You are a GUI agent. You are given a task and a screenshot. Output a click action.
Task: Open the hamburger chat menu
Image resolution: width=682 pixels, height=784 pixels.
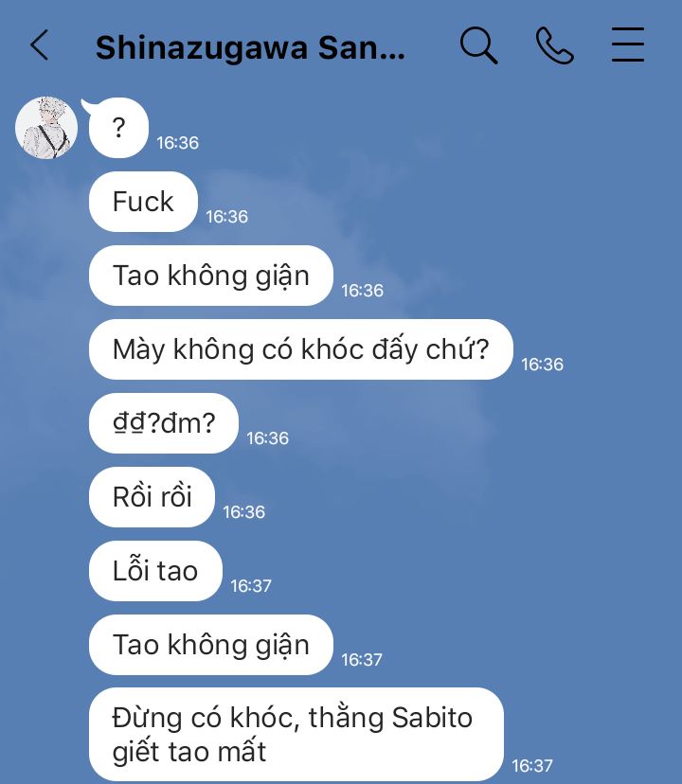628,45
